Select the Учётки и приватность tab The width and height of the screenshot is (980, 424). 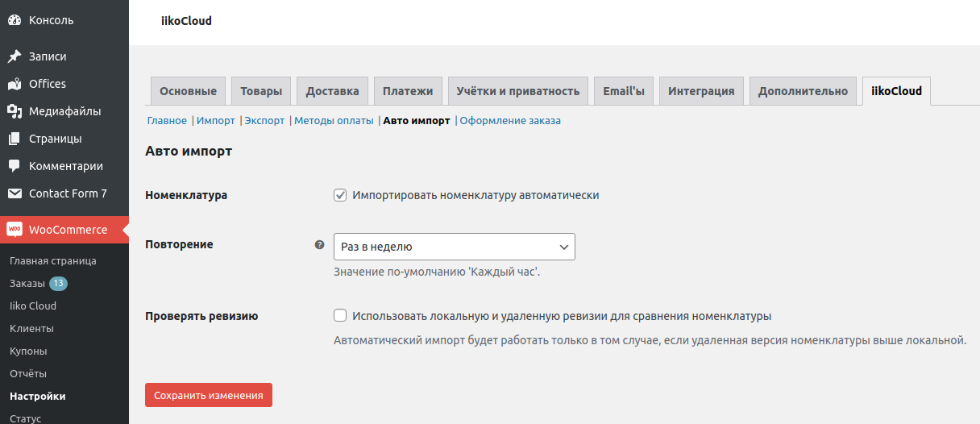click(x=518, y=91)
